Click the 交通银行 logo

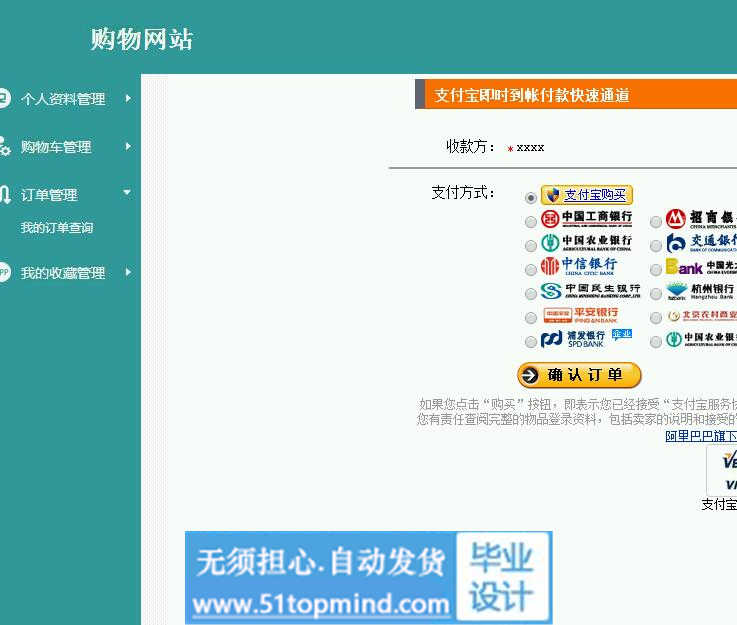click(x=701, y=242)
